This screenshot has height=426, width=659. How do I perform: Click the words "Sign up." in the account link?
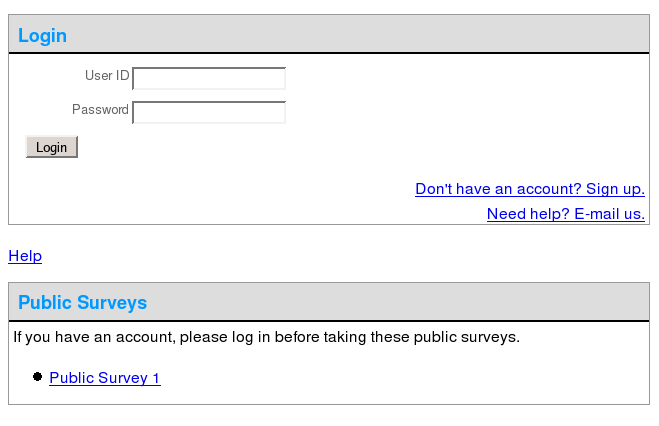click(615, 189)
